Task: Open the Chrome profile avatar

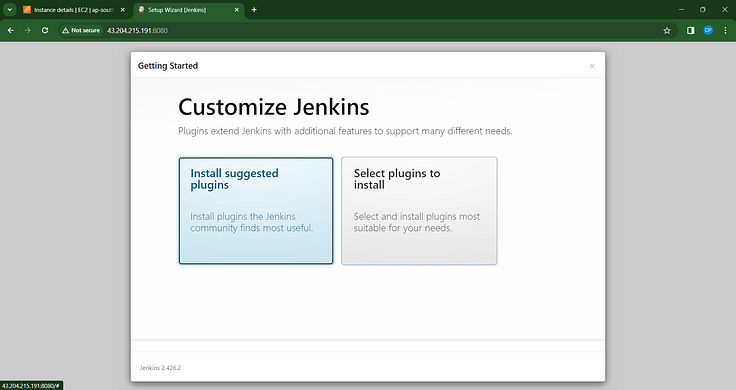Action: (x=708, y=31)
